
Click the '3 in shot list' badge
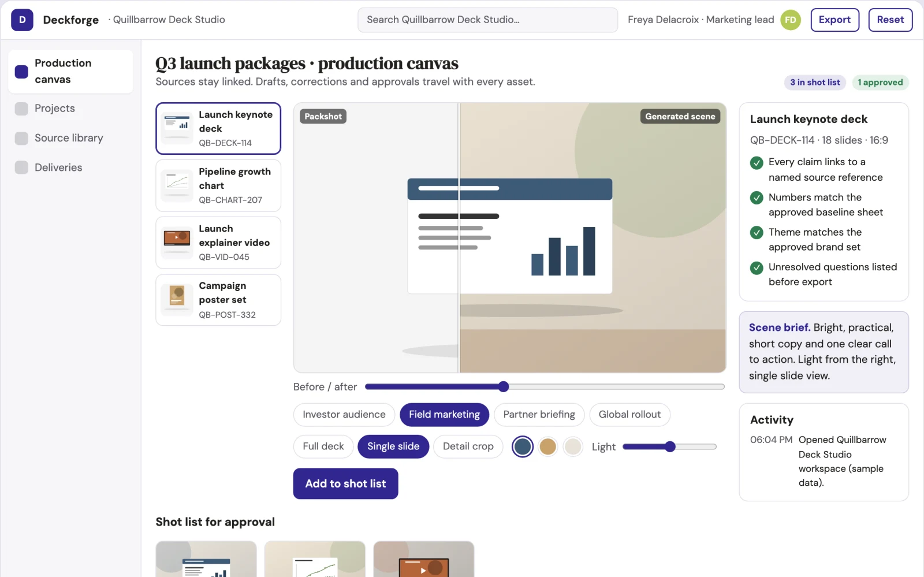click(815, 83)
